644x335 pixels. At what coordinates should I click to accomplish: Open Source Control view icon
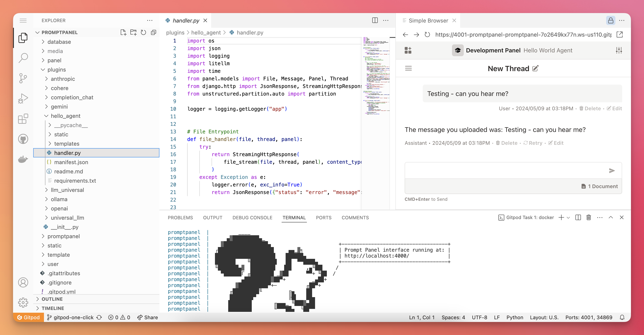coord(23,78)
